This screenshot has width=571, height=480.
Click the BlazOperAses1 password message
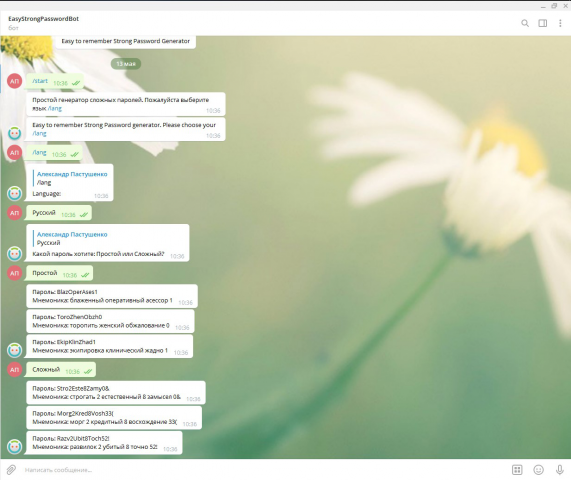coord(112,296)
